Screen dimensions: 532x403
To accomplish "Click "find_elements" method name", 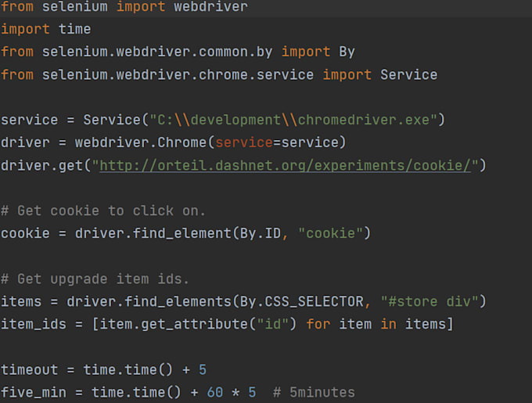I will [178, 301].
